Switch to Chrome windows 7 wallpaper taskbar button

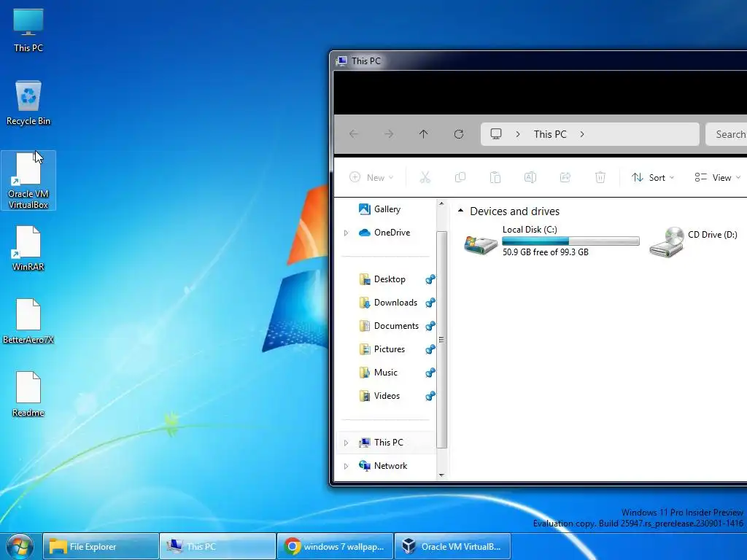click(x=335, y=547)
